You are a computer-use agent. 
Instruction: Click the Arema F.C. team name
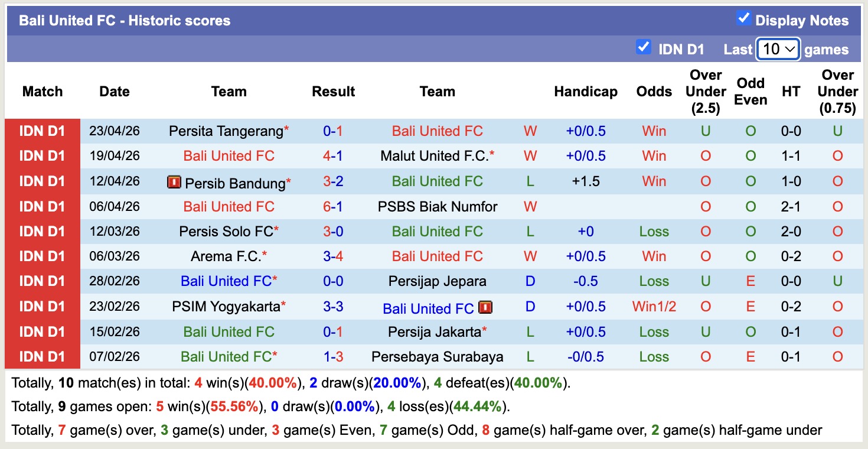(226, 256)
